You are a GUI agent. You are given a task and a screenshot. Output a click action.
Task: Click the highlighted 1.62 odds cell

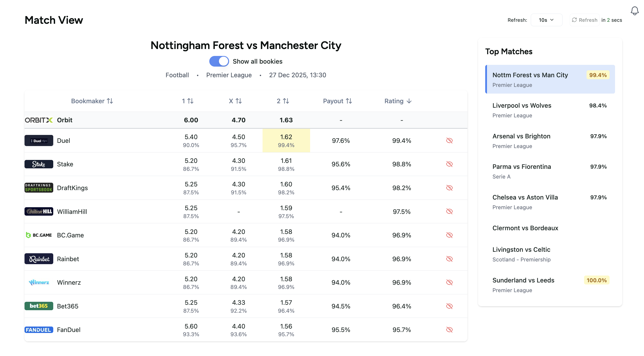pyautogui.click(x=286, y=140)
